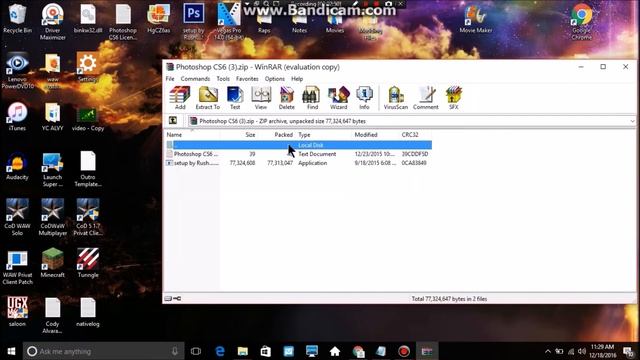
Task: Expand the archive path dropdown arrow
Action: [x=632, y=121]
